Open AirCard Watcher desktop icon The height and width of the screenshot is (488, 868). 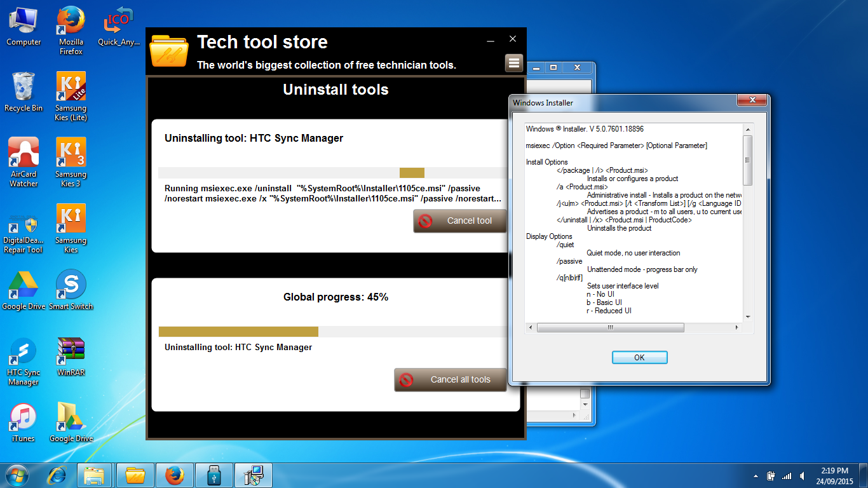[24, 163]
